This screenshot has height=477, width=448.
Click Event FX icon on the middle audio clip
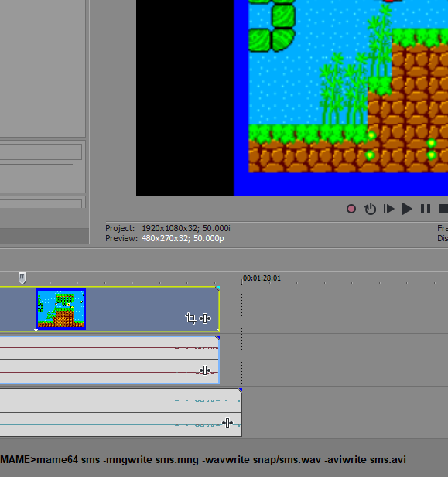coord(205,370)
